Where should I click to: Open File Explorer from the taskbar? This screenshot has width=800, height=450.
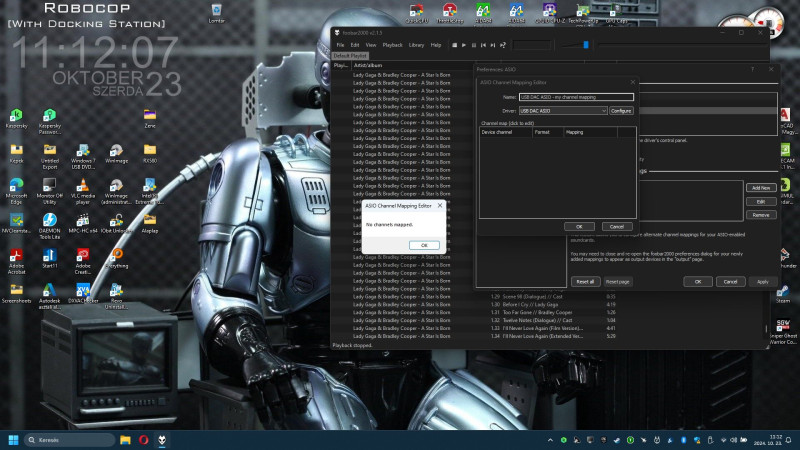[126, 439]
